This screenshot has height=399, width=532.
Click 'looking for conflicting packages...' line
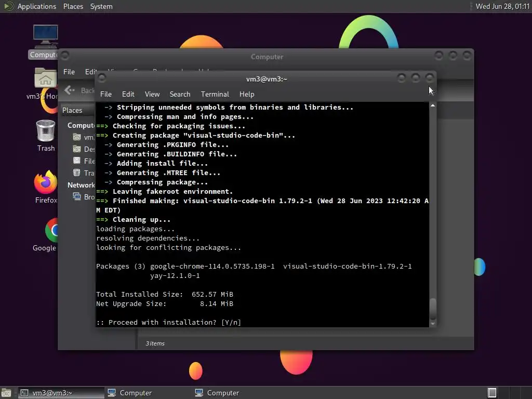(169, 248)
